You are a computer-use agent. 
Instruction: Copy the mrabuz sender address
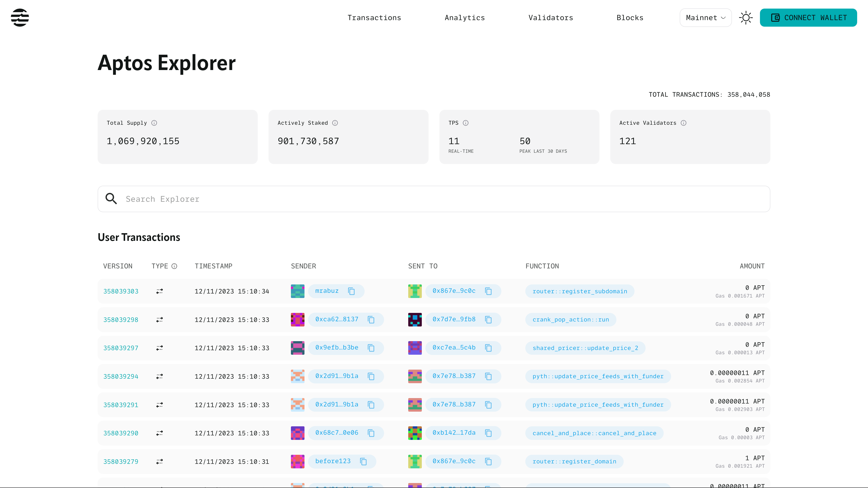pyautogui.click(x=351, y=291)
